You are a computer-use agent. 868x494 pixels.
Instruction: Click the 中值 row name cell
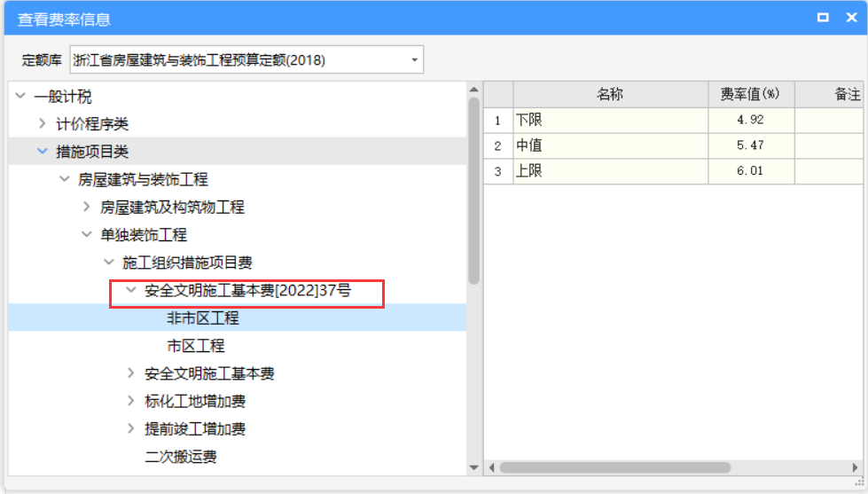[x=611, y=145]
